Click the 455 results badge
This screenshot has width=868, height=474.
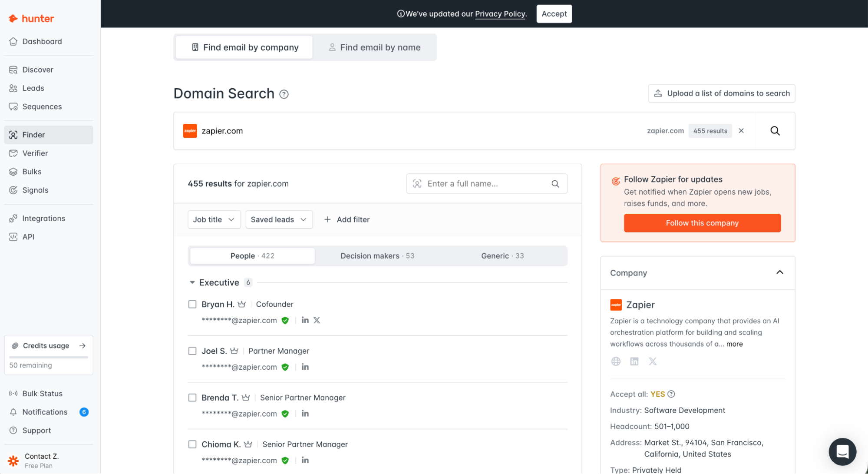pyautogui.click(x=710, y=131)
